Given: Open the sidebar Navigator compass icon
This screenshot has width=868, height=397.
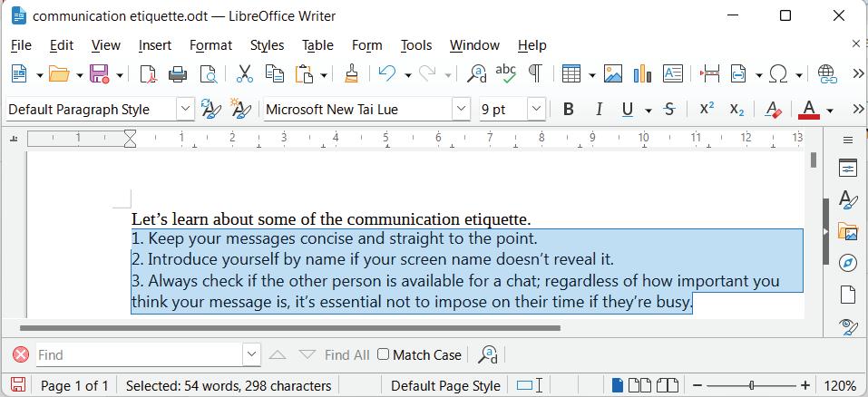Looking at the screenshot, I should point(847,263).
